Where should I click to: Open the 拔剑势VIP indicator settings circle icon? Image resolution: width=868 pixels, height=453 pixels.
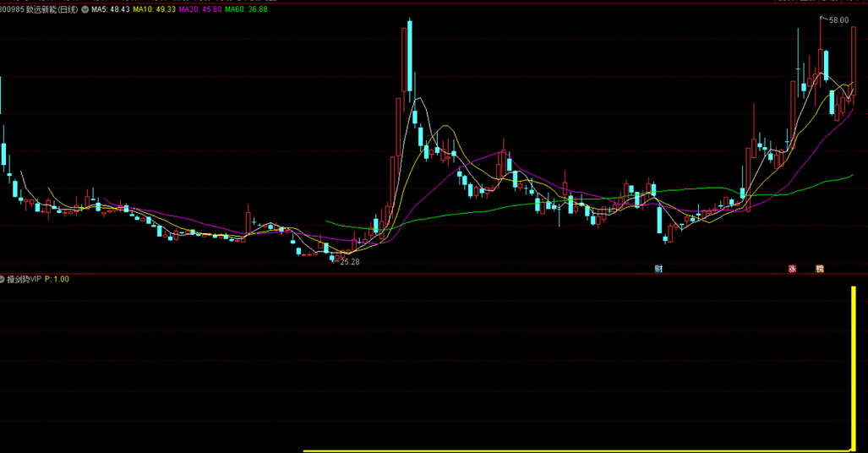tap(2, 279)
